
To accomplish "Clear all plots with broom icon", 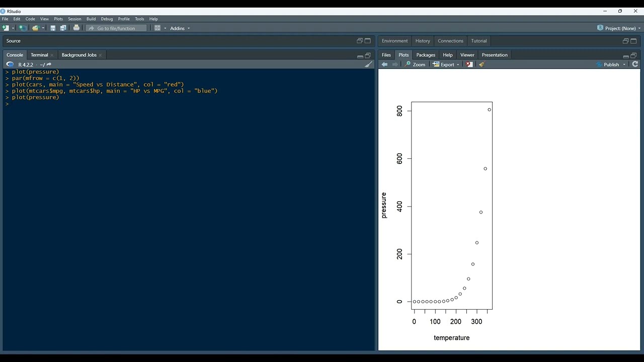I will click(481, 64).
